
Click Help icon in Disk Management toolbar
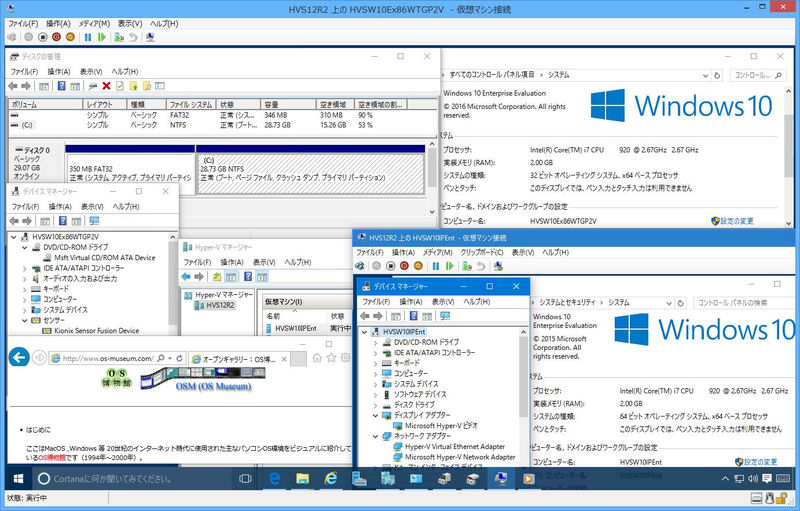click(x=62, y=86)
